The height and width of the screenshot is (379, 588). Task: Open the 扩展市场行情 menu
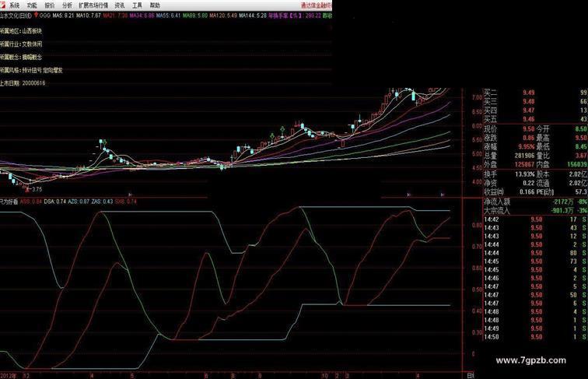pyautogui.click(x=93, y=5)
